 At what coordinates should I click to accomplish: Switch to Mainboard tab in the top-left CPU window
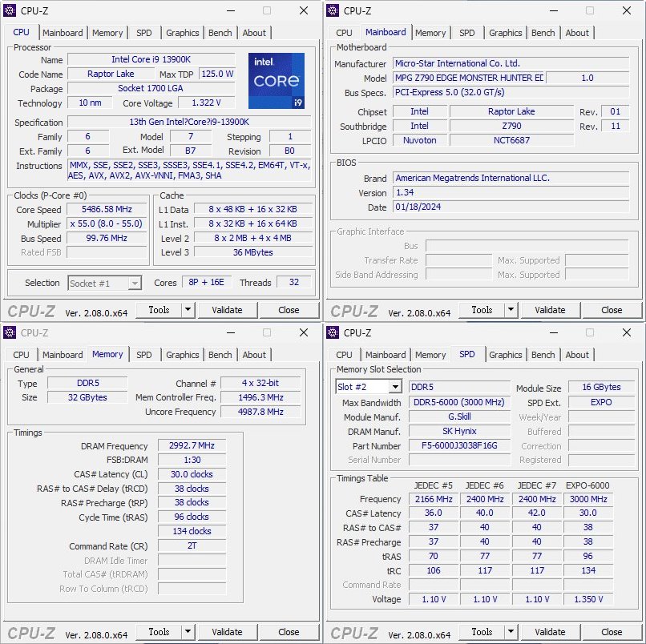(63, 33)
